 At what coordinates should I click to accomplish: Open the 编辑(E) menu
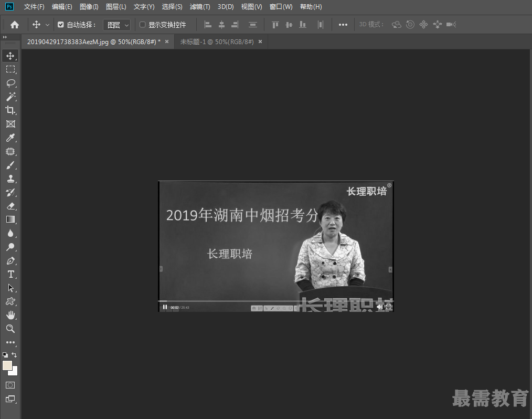[62, 7]
